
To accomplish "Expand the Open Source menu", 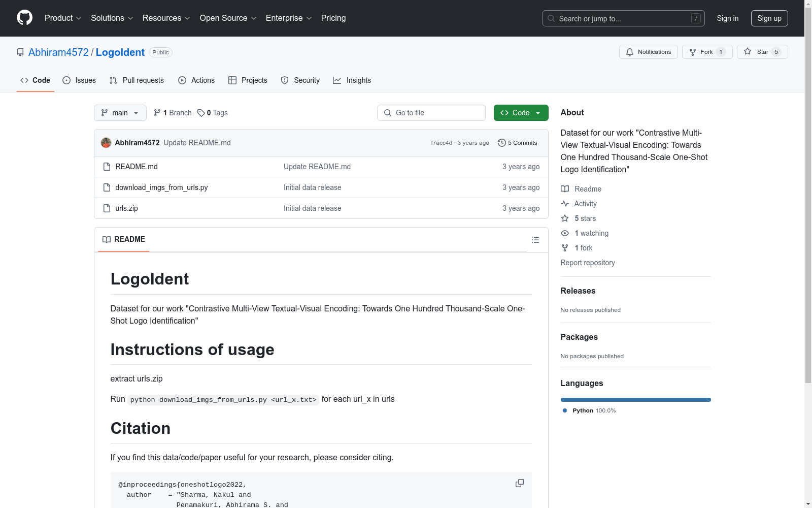I will pos(228,18).
